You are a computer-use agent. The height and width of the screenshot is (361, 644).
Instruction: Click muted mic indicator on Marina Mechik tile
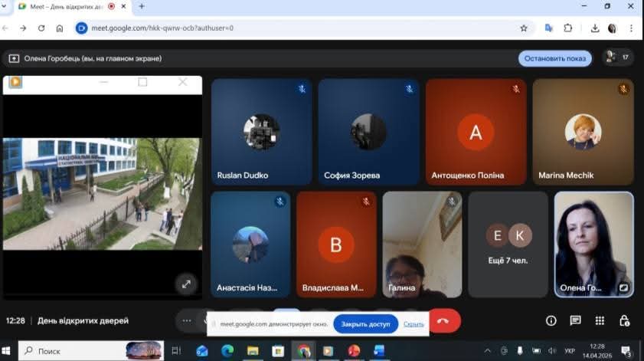pos(623,89)
